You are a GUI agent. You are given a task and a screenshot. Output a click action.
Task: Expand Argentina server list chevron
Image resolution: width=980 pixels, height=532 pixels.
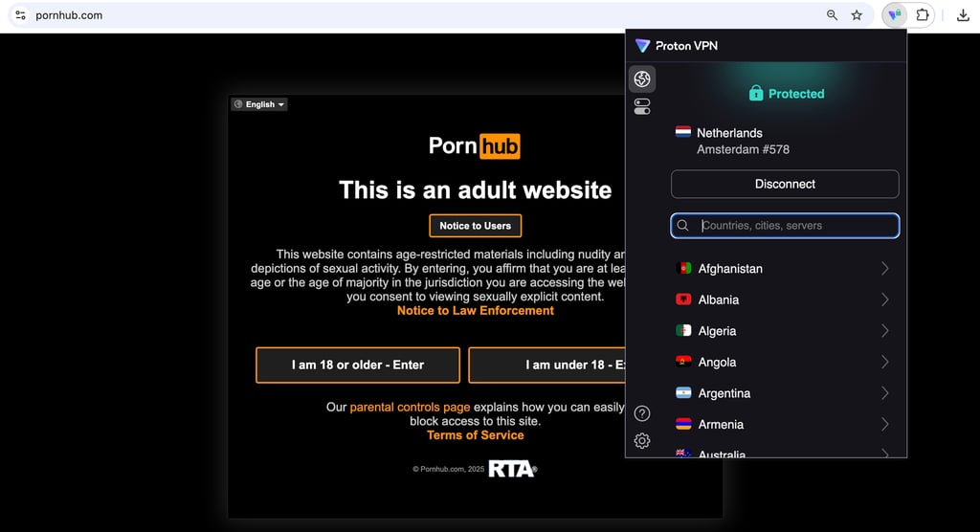(x=885, y=393)
